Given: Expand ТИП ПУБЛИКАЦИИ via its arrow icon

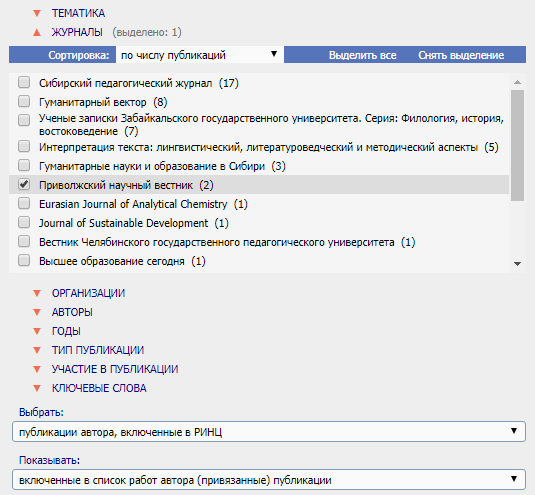Looking at the screenshot, I should [37, 350].
